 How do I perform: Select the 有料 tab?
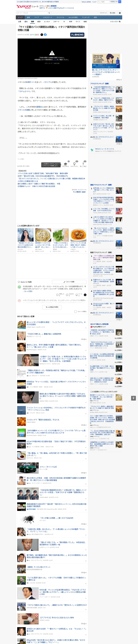(95, 17)
